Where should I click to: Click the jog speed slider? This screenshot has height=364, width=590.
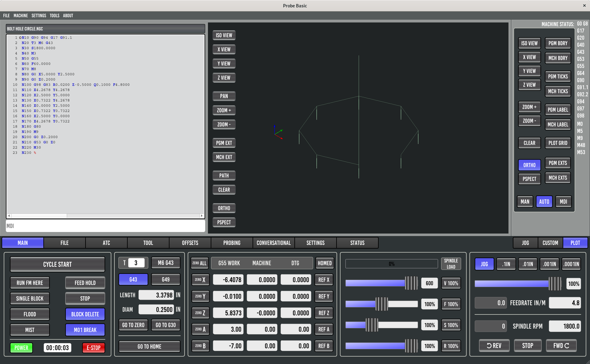(518, 284)
